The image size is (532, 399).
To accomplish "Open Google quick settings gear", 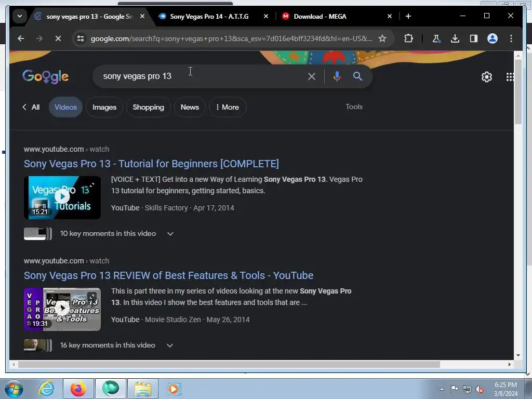I will pos(486,77).
